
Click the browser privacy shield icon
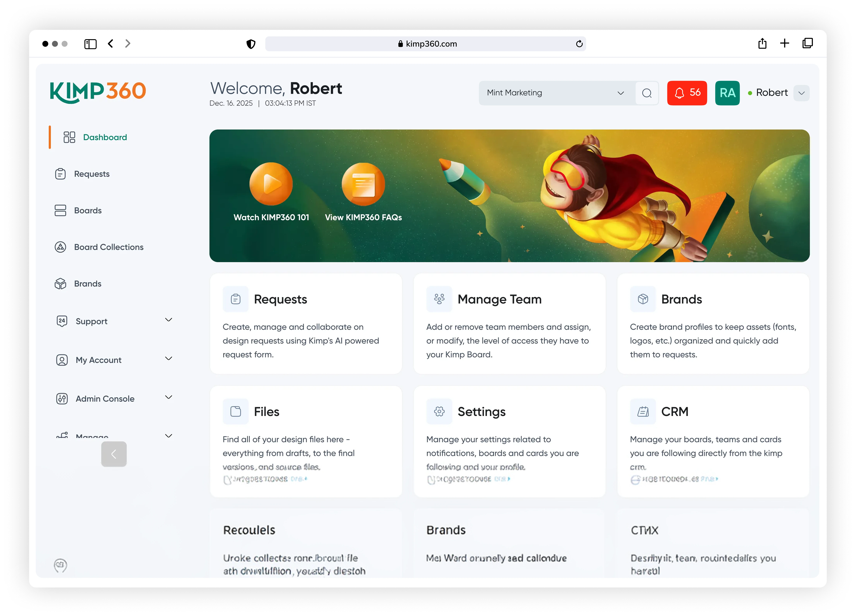point(251,44)
